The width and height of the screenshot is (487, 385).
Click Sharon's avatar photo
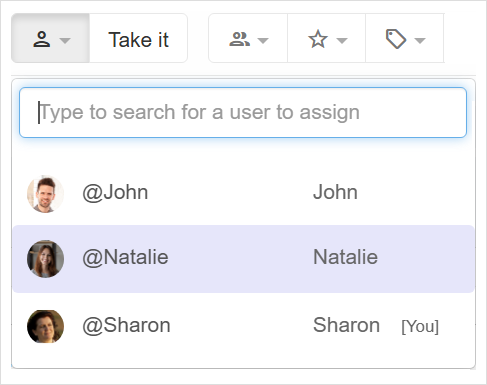pos(45,326)
